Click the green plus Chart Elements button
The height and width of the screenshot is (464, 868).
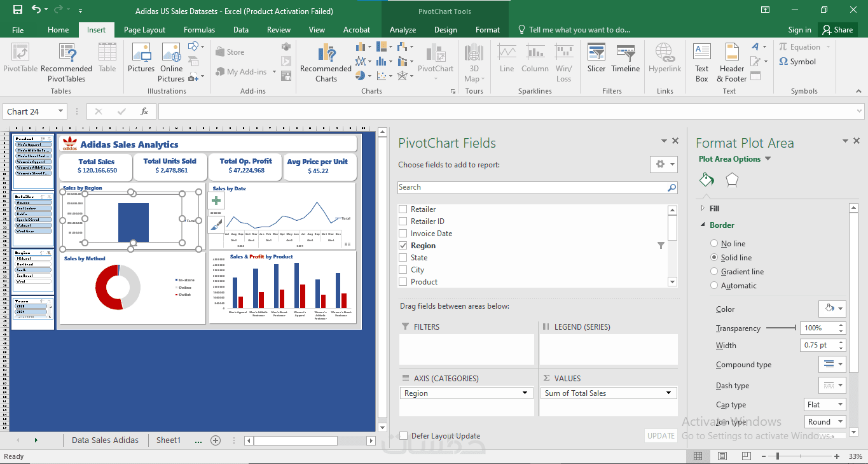216,200
